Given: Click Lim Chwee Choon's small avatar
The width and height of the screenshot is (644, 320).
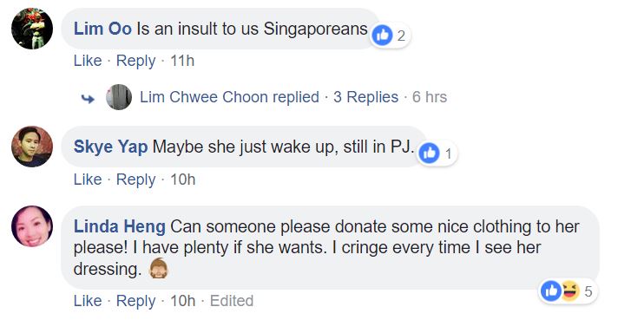Looking at the screenshot, I should tap(119, 97).
